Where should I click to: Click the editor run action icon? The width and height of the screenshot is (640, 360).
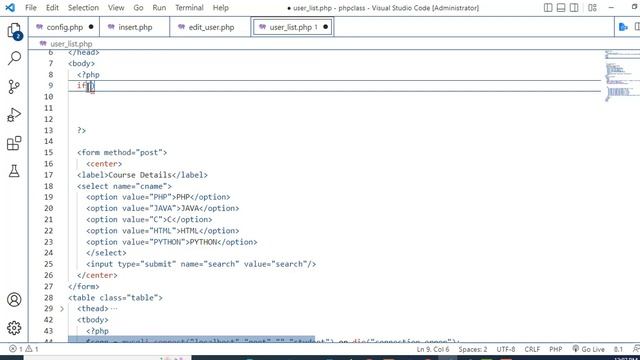(623, 27)
